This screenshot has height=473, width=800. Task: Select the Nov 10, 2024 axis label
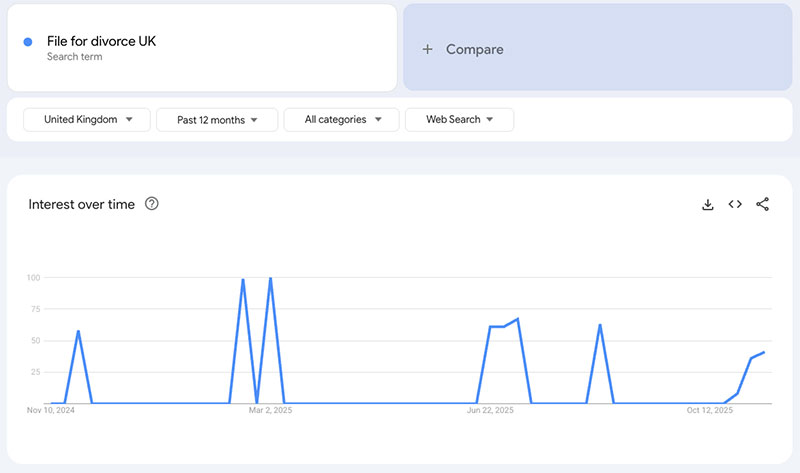click(51, 410)
